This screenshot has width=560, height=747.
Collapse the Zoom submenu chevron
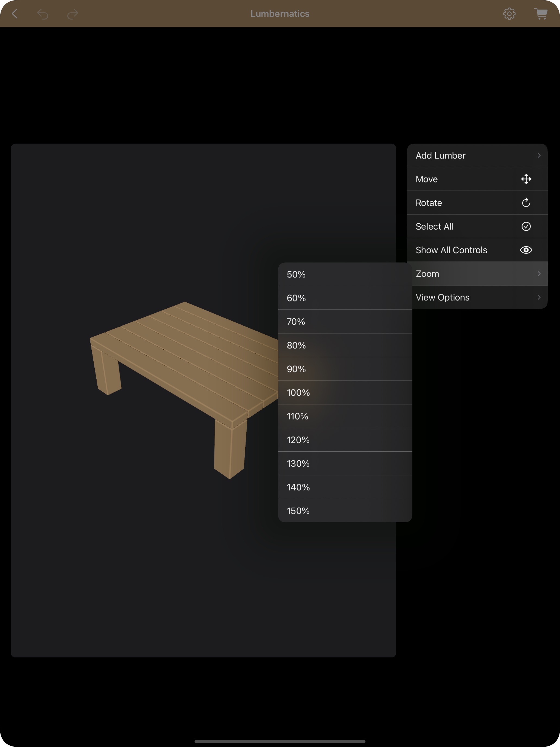[539, 274]
